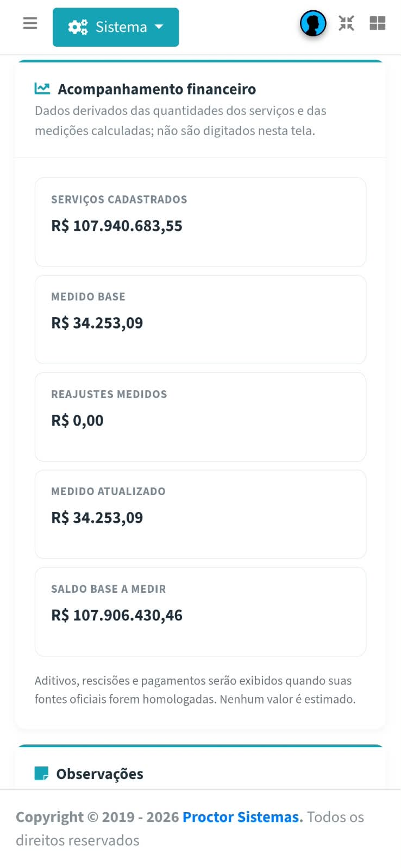Click the R$ 107.906.430,46 balance value
The width and height of the screenshot is (401, 868).
[117, 615]
